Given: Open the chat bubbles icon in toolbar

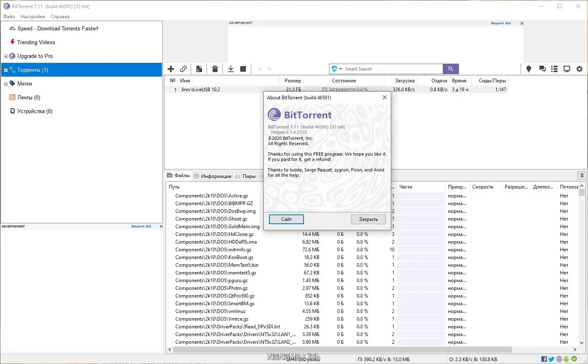Looking at the screenshot, I should click(x=542, y=69).
